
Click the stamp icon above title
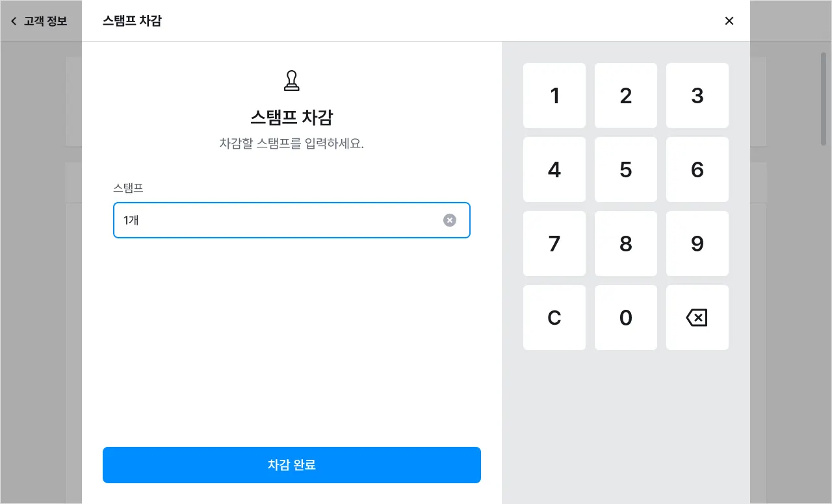[292, 80]
